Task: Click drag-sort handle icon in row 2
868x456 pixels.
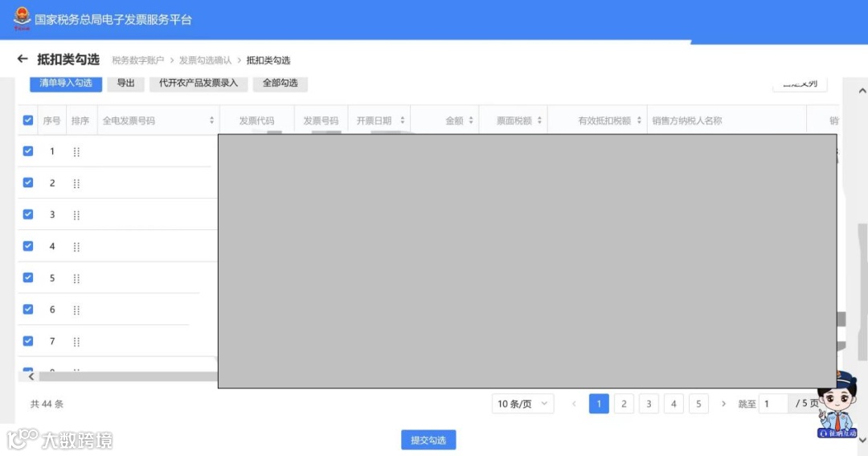Action: (76, 183)
